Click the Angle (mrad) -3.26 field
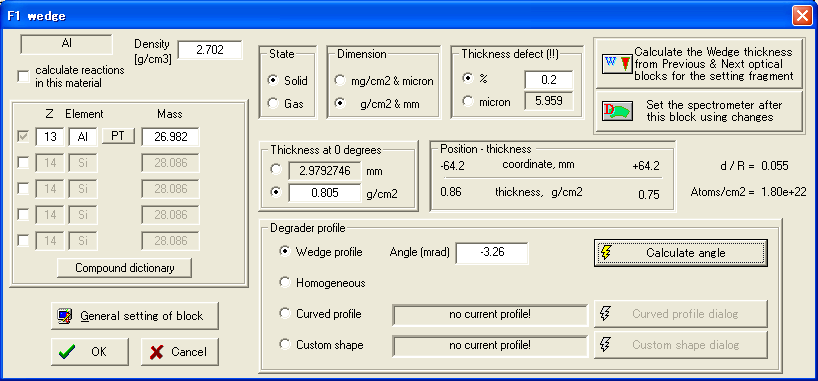The height and width of the screenshot is (381, 818). pos(492,253)
